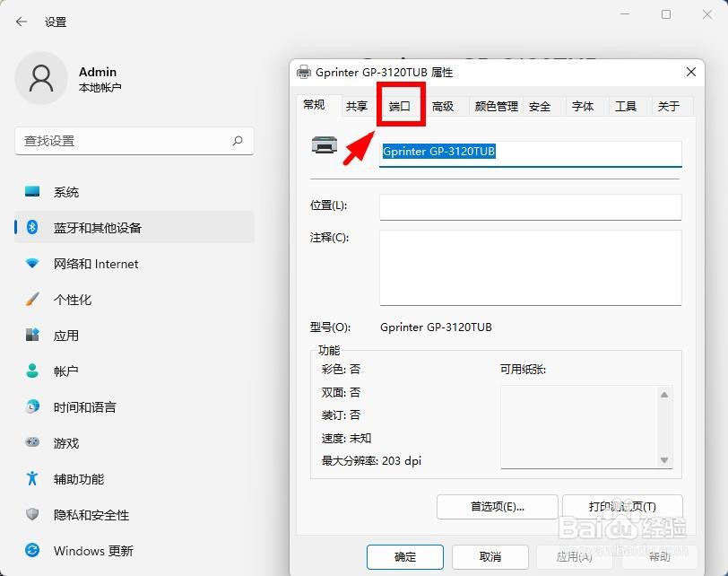Open 游戏 settings category
The height and width of the screenshot is (576, 728).
click(134, 442)
